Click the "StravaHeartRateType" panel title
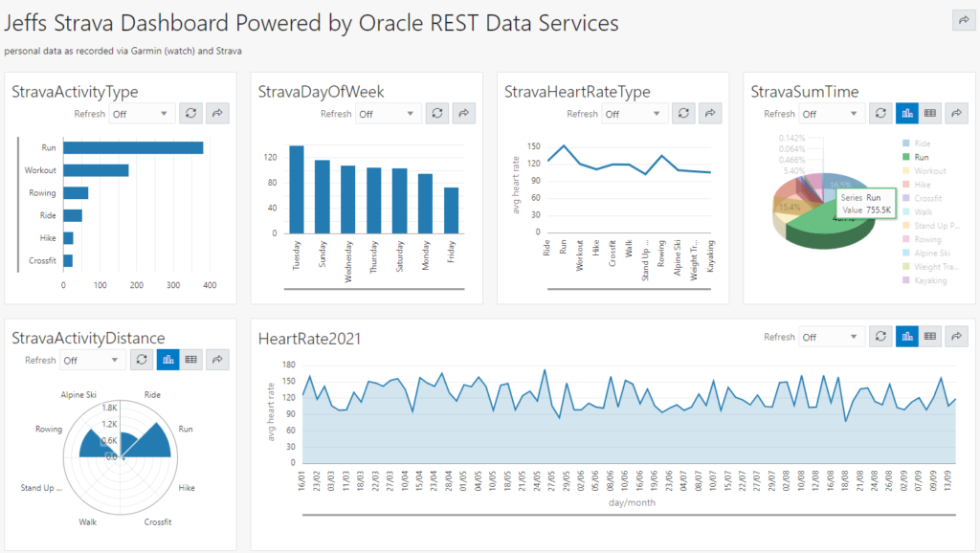 [x=577, y=91]
